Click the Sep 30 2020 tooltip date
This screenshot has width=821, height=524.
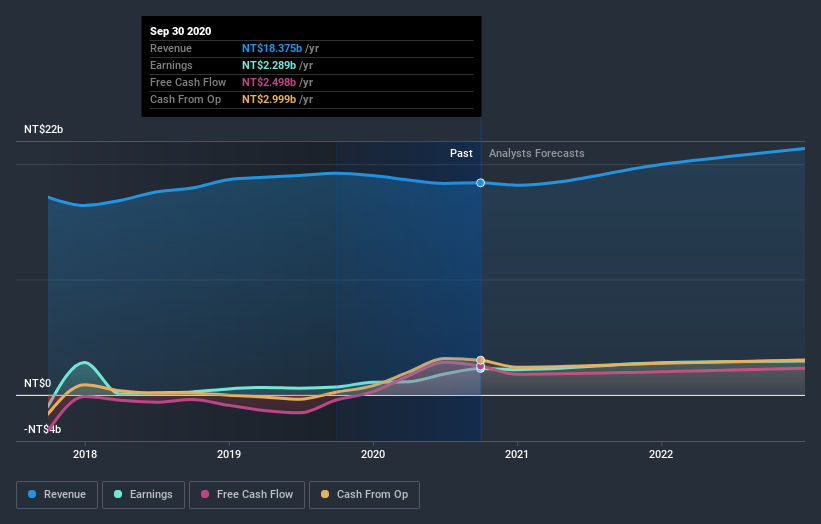181,31
